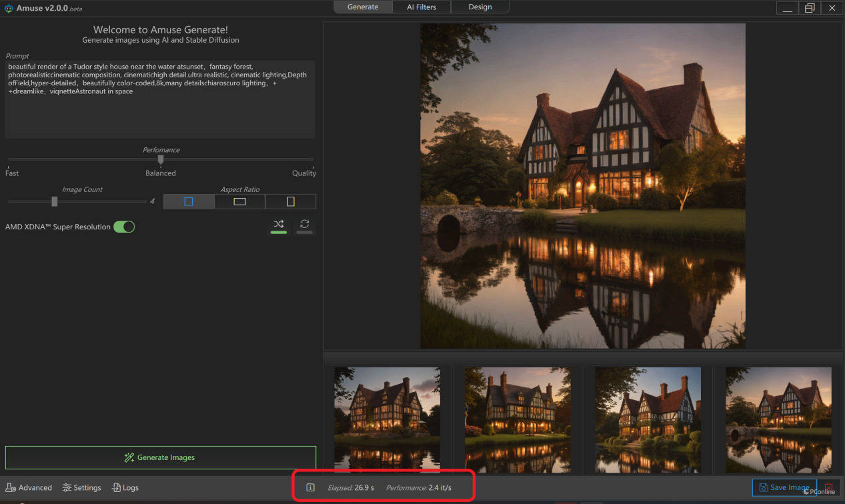The height and width of the screenshot is (504, 845).
Task: Open the Logs panel
Action: [x=125, y=488]
